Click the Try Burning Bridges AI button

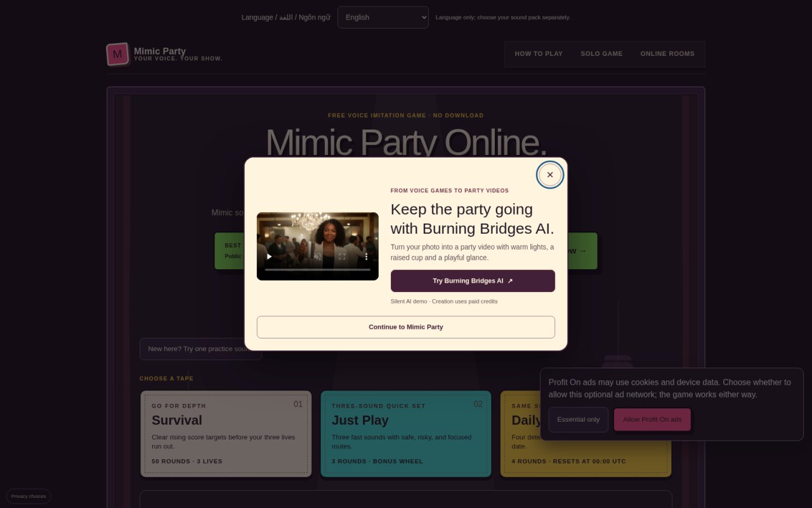(x=473, y=281)
